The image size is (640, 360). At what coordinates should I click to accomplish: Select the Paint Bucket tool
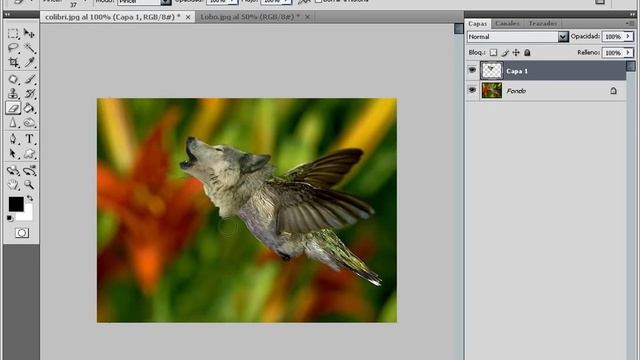point(29,108)
